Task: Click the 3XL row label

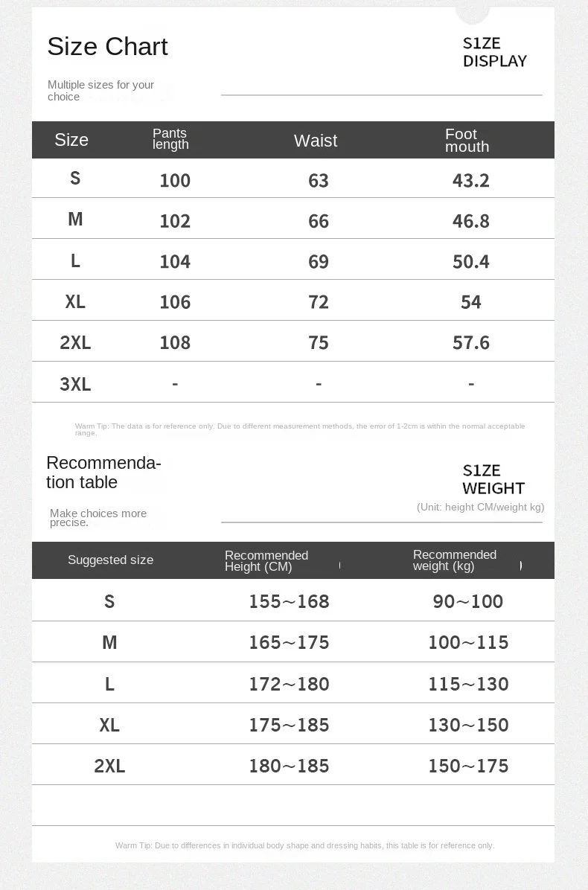Action: pyautogui.click(x=75, y=384)
